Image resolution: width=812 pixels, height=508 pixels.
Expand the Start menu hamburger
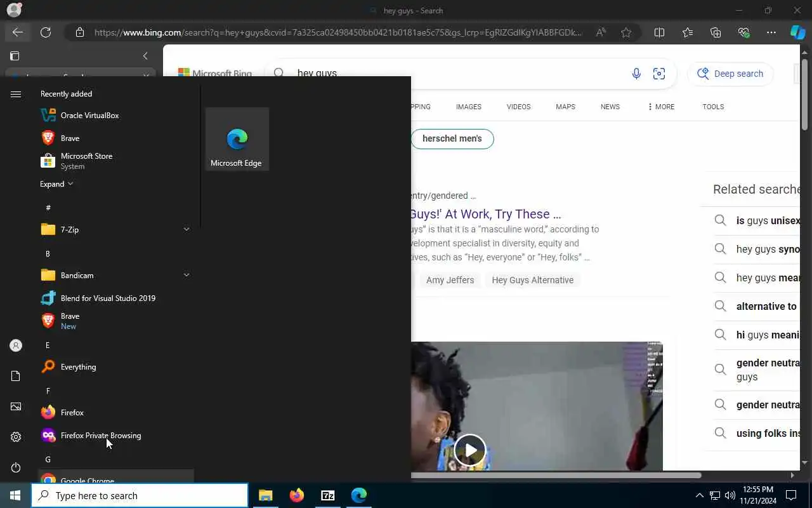pyautogui.click(x=16, y=94)
